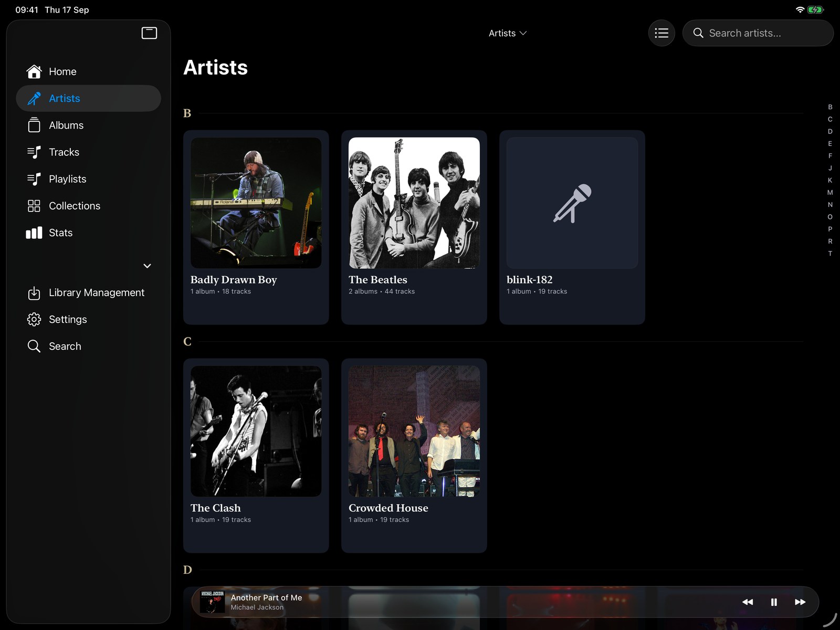Open Collections in the sidebar
The image size is (840, 630).
88,206
